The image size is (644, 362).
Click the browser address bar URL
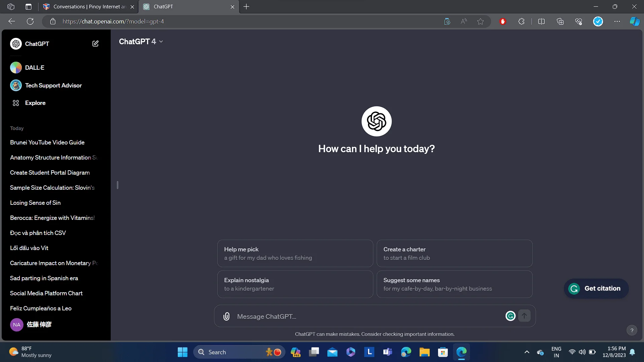coord(113,21)
